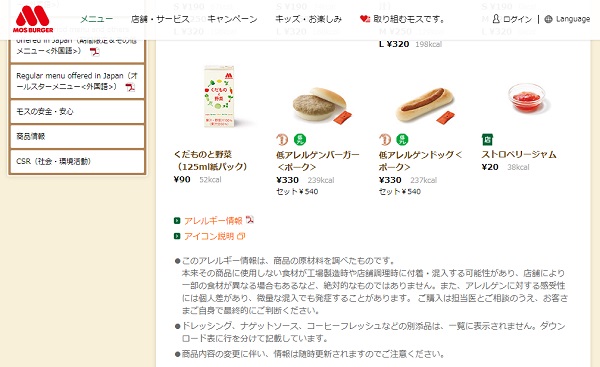Select CSR（社会・環境活動）sidebar item
This screenshot has width=600, height=367.
77,161
